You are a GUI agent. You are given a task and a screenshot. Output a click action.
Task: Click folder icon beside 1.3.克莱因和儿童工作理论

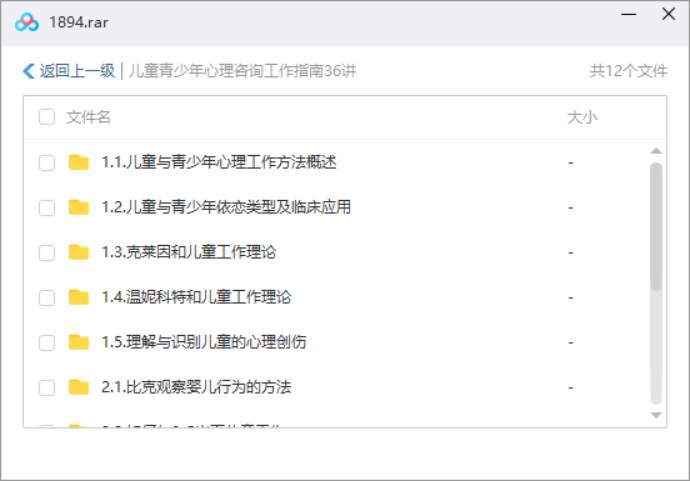tap(79, 253)
